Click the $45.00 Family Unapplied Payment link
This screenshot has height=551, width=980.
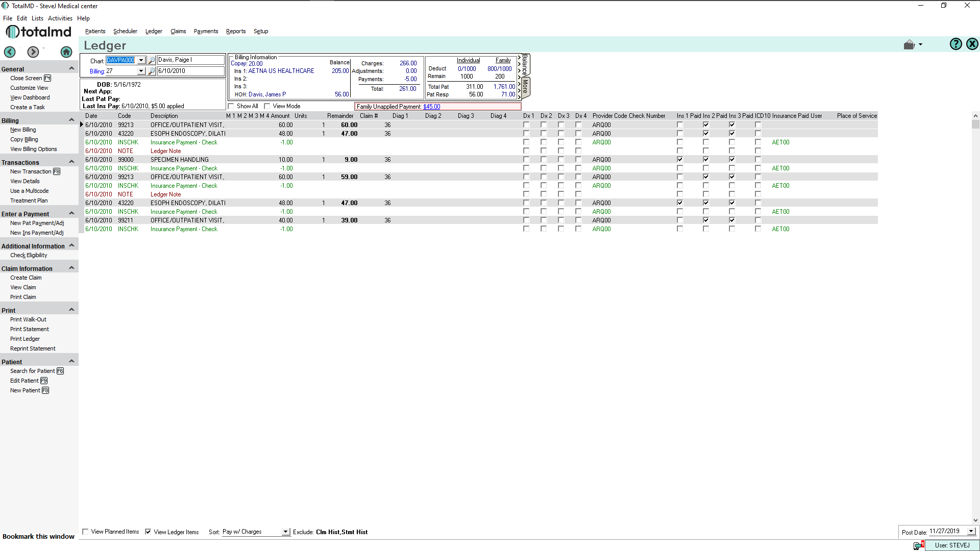coord(431,107)
